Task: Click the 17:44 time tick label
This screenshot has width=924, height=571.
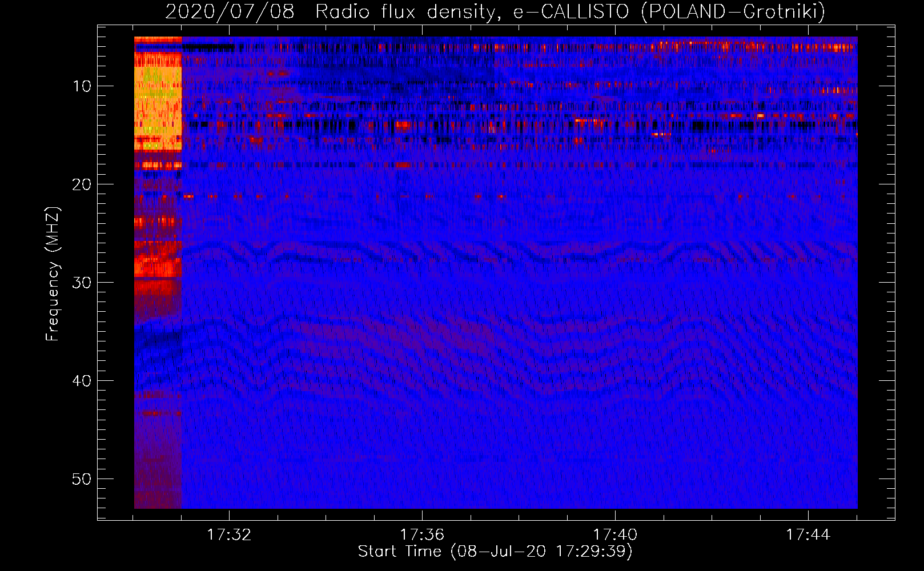Action: tap(808, 534)
